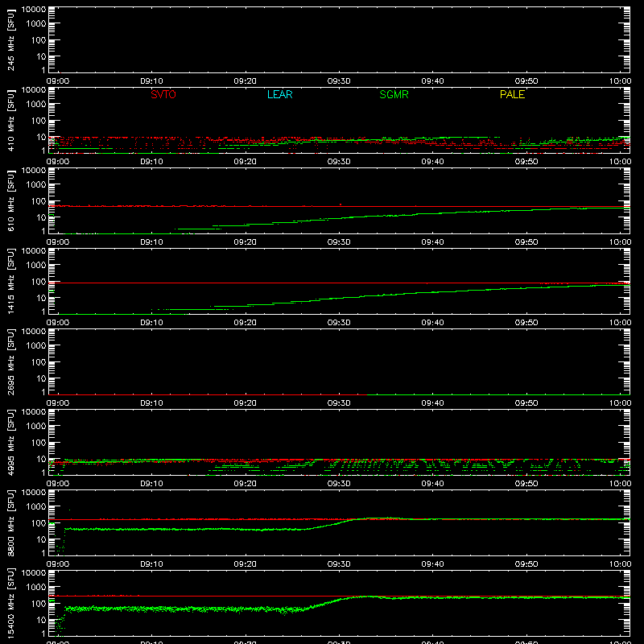Click the cyan LEAR station legend label
The width and height of the screenshot is (644, 644).
(279, 94)
